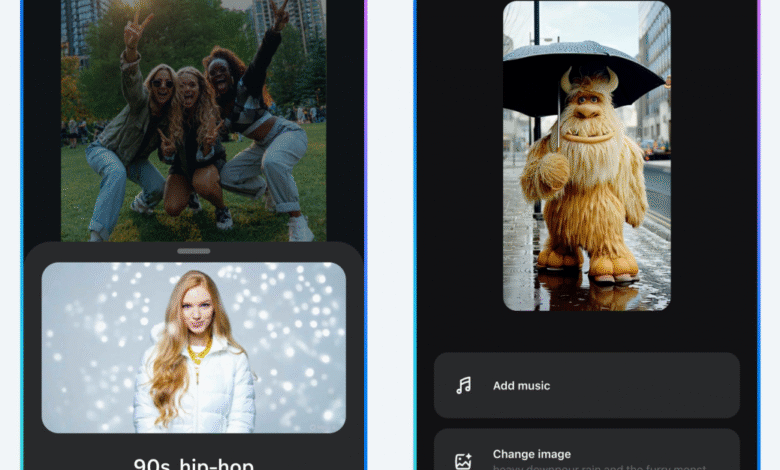Tap the Add music text label
780x470 pixels.
521,385
